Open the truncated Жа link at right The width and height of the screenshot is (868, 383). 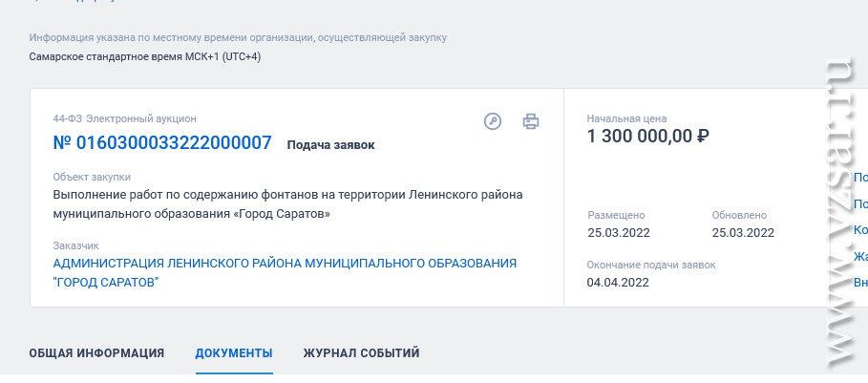point(860,256)
